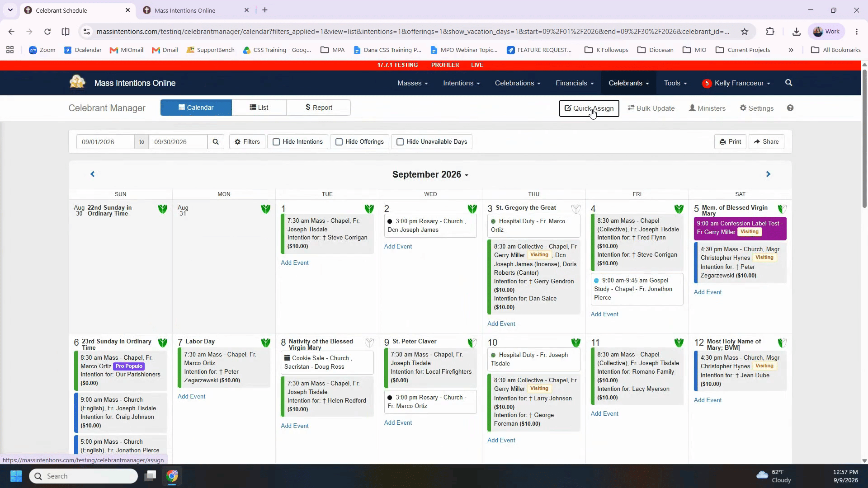The image size is (868, 488).
Task: Open the Celebrations dropdown
Action: coord(517,83)
